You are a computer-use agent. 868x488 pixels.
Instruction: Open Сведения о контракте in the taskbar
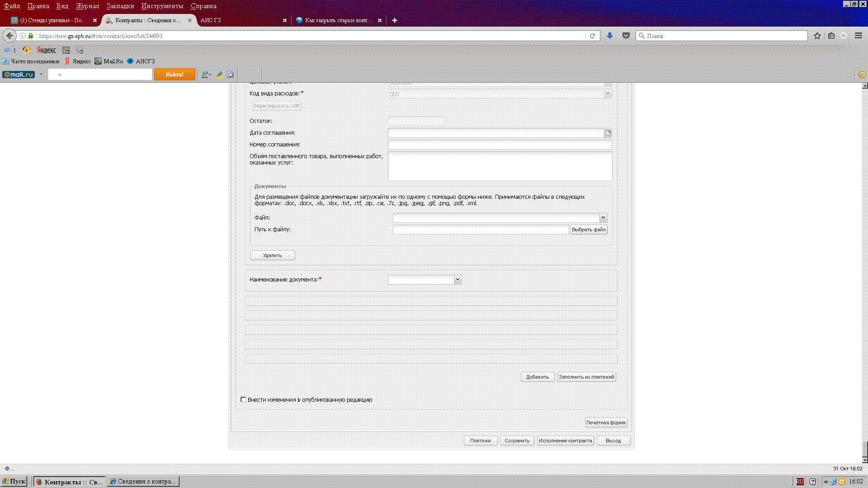(143, 482)
